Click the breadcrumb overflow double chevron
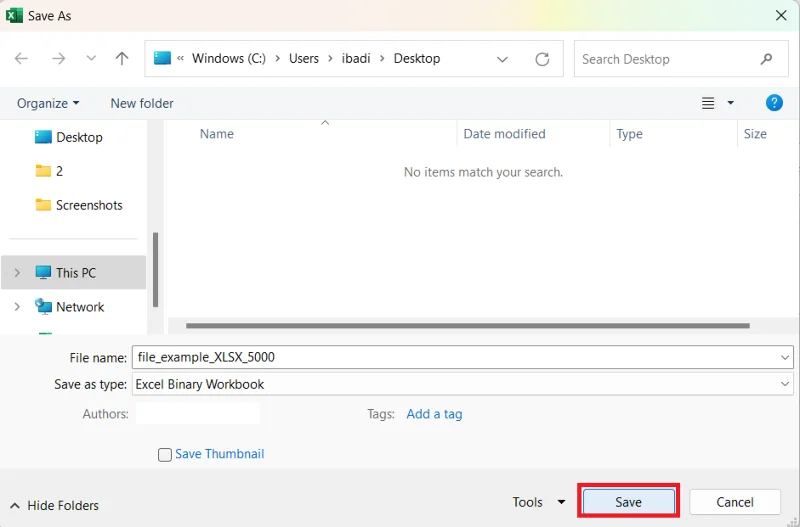This screenshot has width=800, height=527. coord(180,59)
